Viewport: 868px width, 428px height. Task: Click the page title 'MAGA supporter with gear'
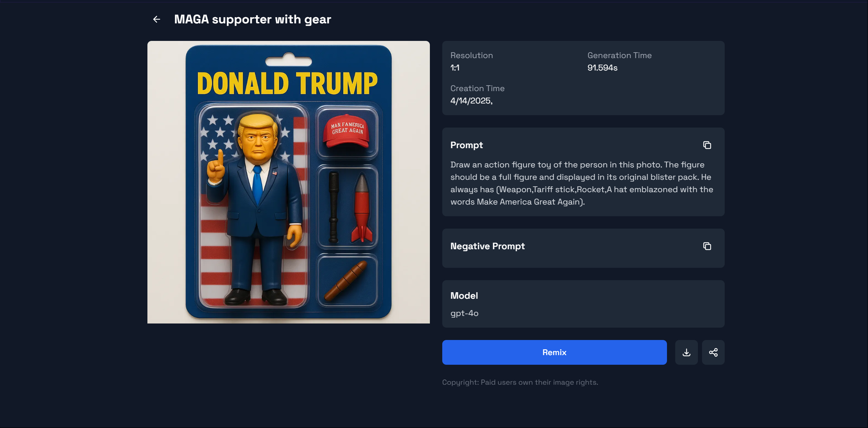click(x=253, y=19)
